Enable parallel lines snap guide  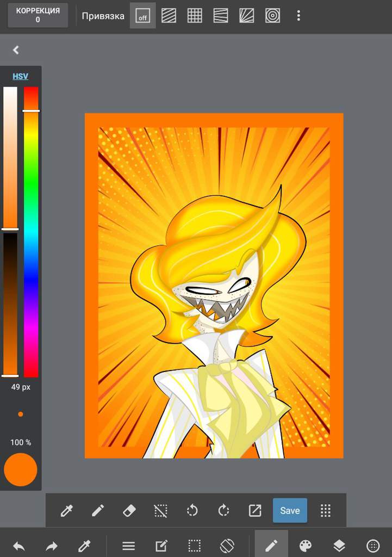point(169,16)
